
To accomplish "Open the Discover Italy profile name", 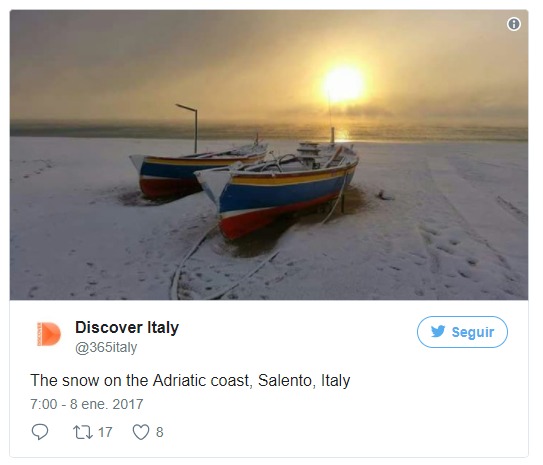I will point(127,327).
